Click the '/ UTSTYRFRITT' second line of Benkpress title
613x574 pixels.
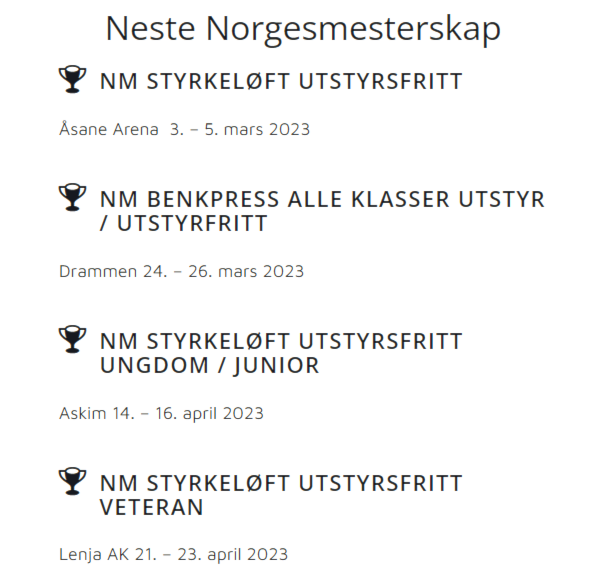click(183, 224)
